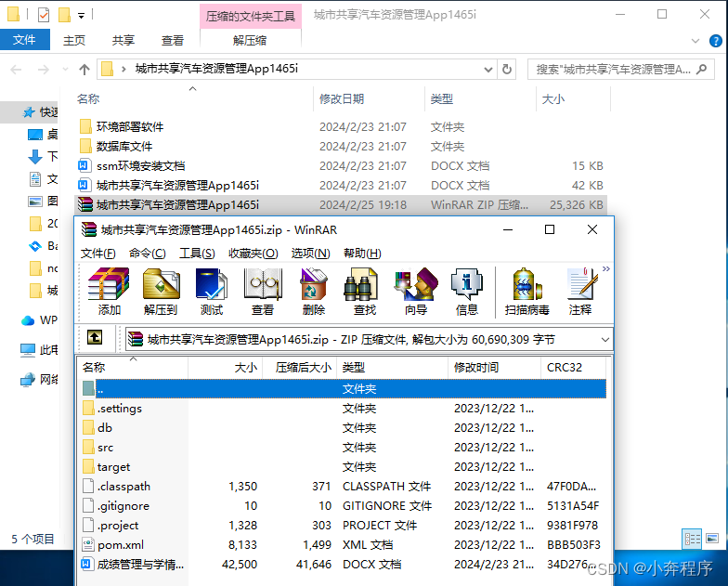
Task: Click the Explorer large icons view button
Action: pos(712,539)
